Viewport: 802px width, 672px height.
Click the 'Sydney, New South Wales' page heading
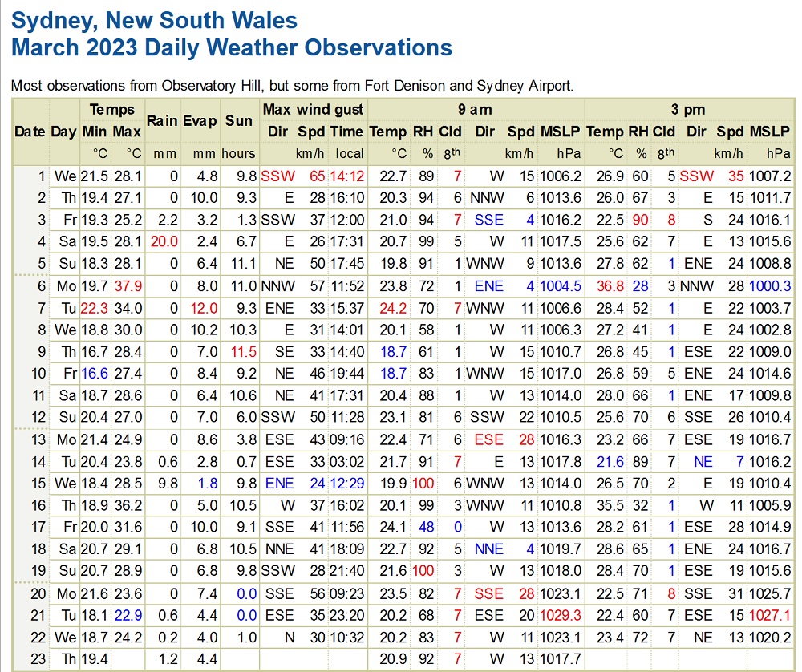154,21
